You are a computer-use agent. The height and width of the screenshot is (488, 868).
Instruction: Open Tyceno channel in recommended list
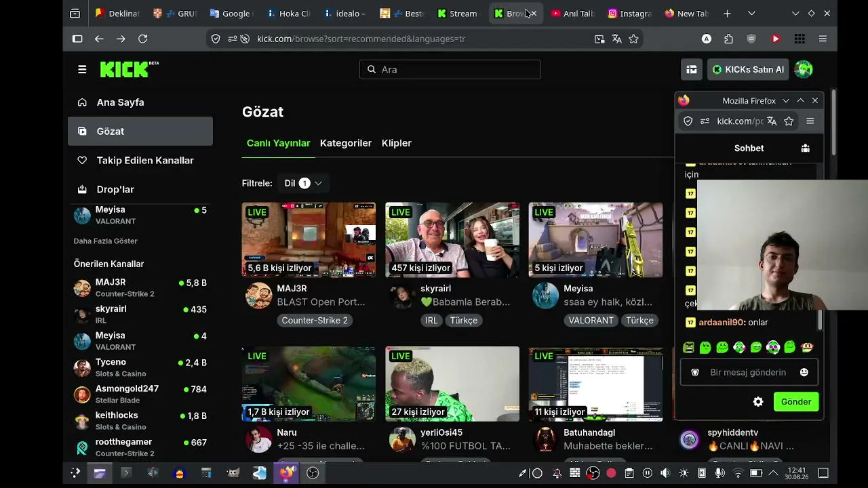coord(140,367)
